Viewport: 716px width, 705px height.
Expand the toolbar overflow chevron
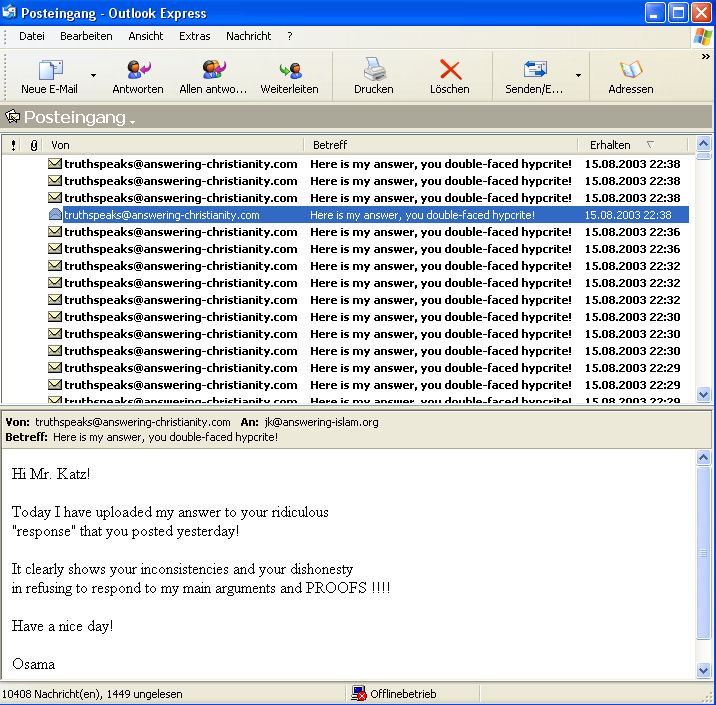coord(705,57)
